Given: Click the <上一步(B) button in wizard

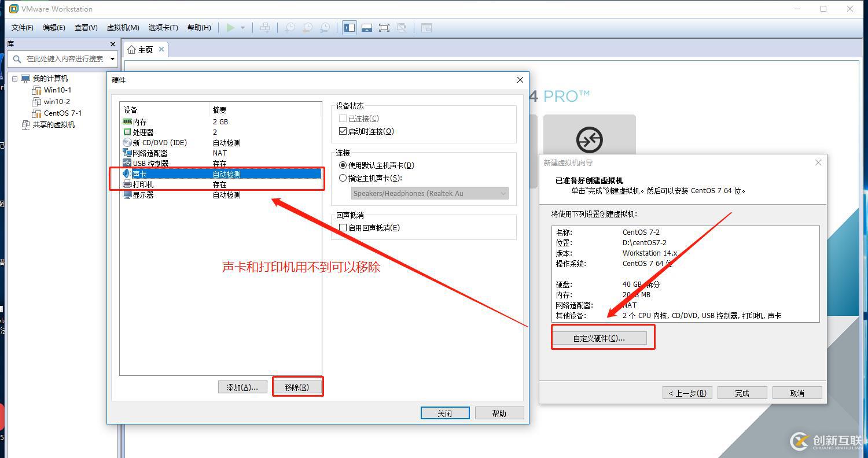Looking at the screenshot, I should tap(687, 393).
